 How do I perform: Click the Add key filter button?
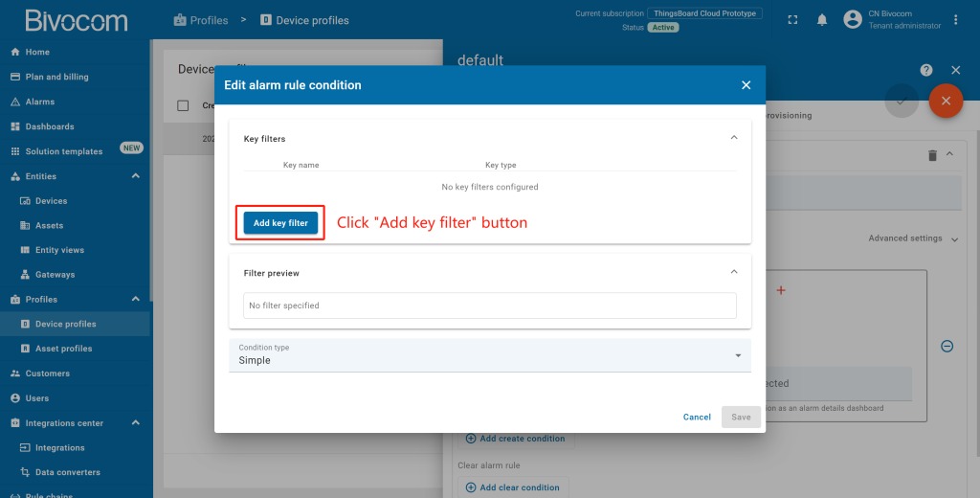pos(280,223)
